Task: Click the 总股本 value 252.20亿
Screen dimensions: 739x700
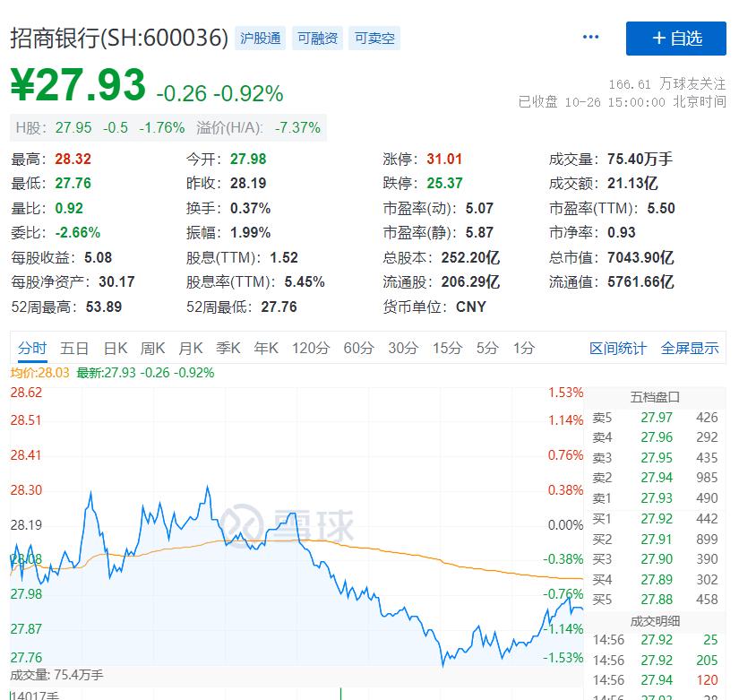Action: [x=470, y=257]
